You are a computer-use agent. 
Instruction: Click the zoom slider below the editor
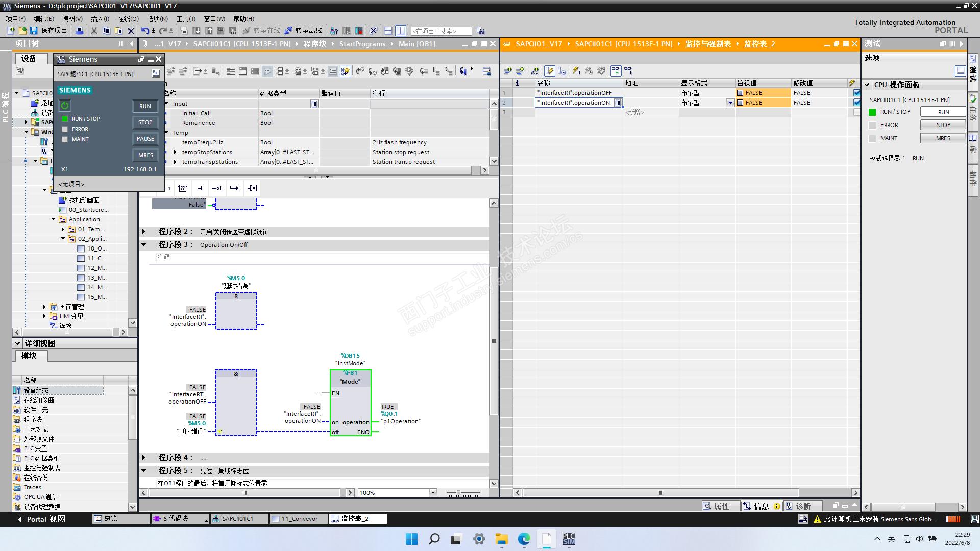pos(458,493)
